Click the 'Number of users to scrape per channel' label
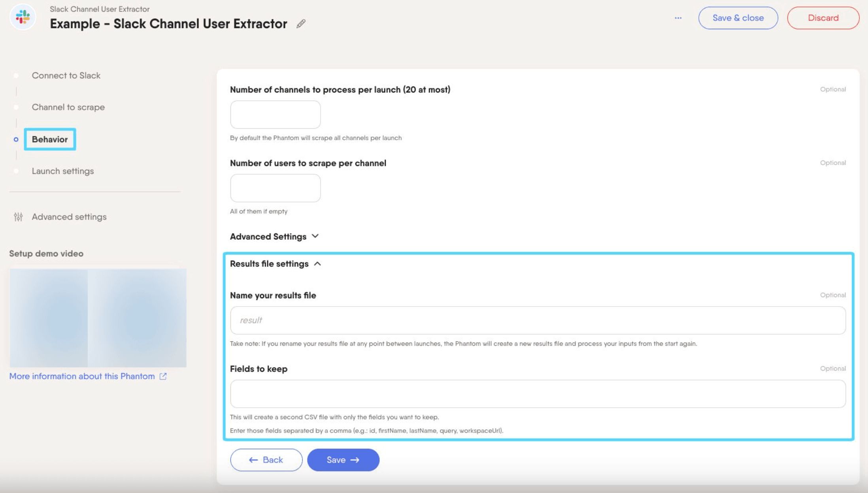Screen dimensions: 868x493 pos(308,163)
